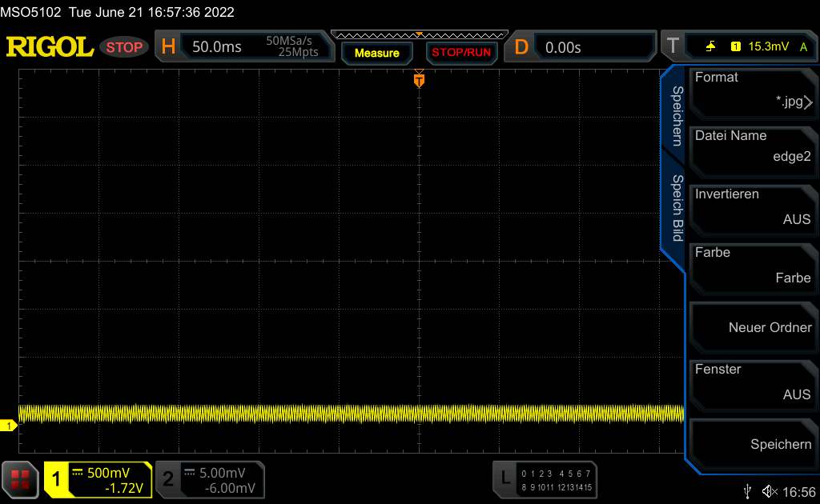Tap the -1.72V channel 1 offset
The height and width of the screenshot is (504, 820).
tap(124, 488)
